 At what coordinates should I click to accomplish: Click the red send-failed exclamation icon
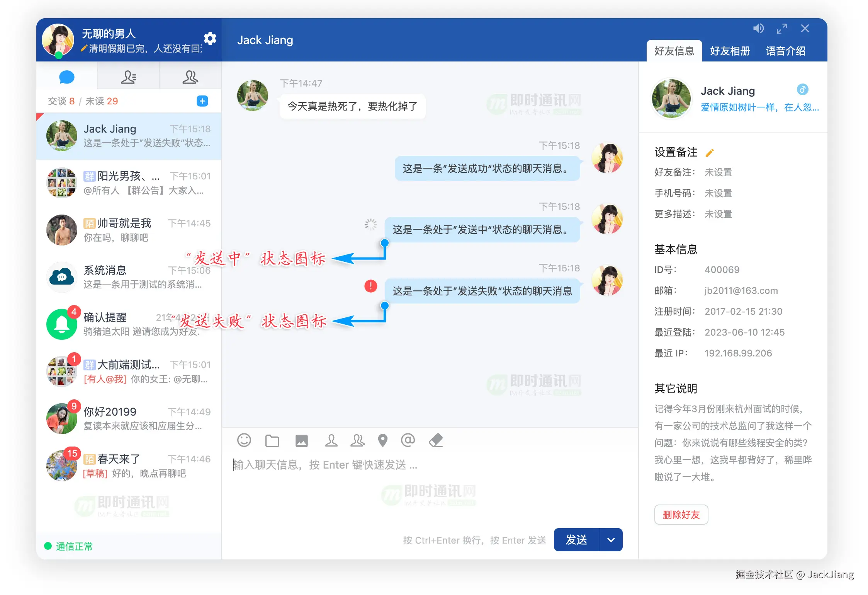[370, 286]
